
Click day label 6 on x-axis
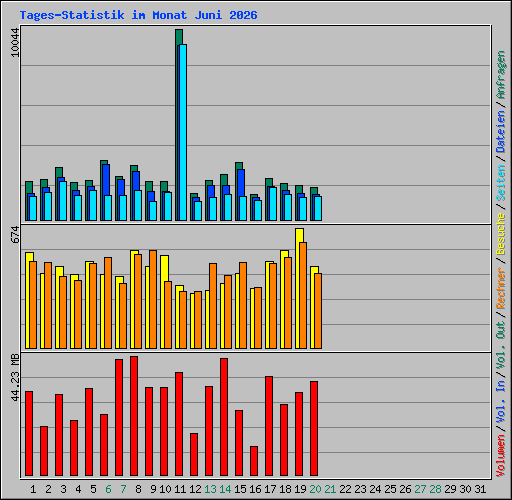pos(108,489)
